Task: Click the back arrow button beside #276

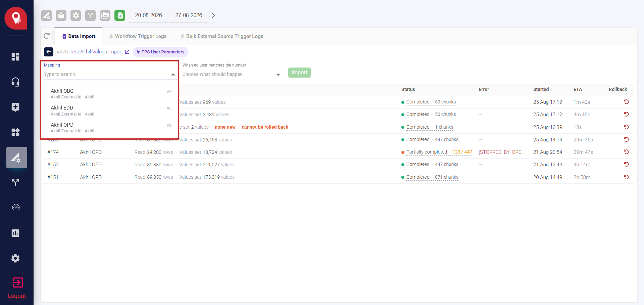Action: click(49, 52)
